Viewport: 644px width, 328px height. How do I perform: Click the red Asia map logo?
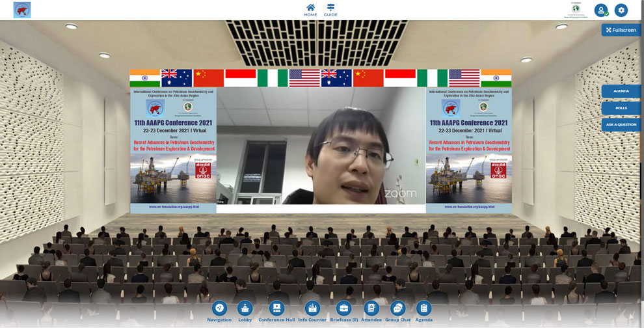(22, 10)
